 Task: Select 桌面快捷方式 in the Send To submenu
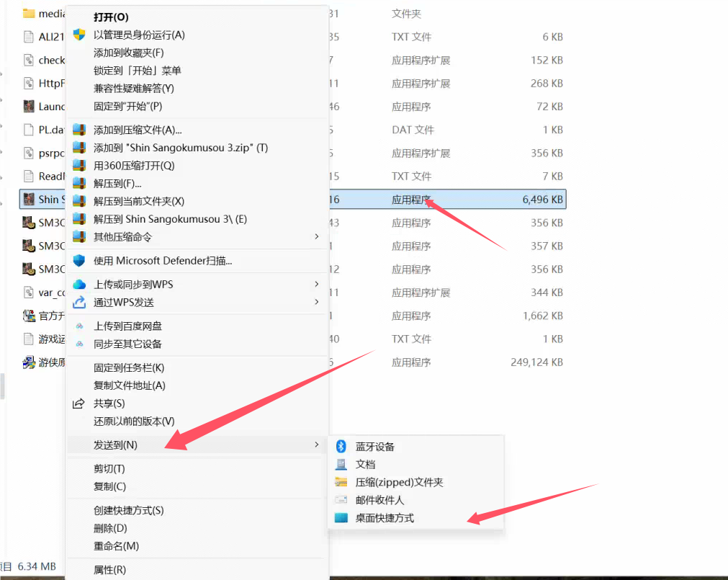click(385, 518)
